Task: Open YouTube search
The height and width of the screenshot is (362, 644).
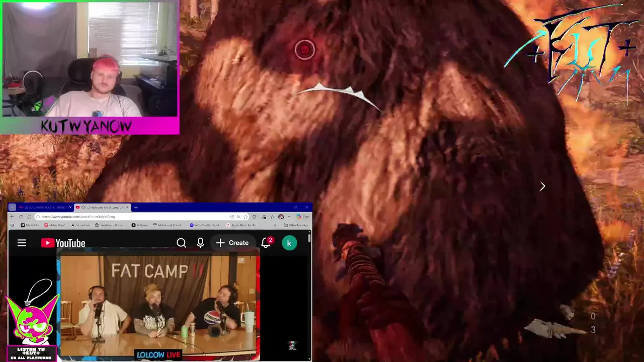Action: point(181,243)
